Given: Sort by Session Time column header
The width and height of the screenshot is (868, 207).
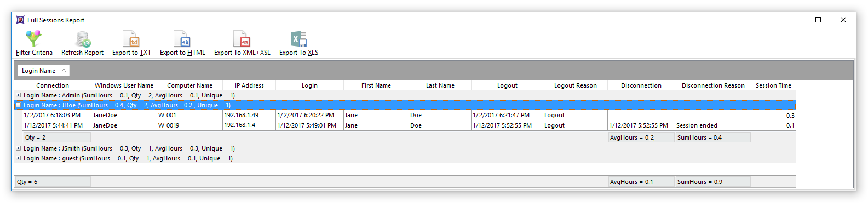Looking at the screenshot, I should pyautogui.click(x=773, y=85).
